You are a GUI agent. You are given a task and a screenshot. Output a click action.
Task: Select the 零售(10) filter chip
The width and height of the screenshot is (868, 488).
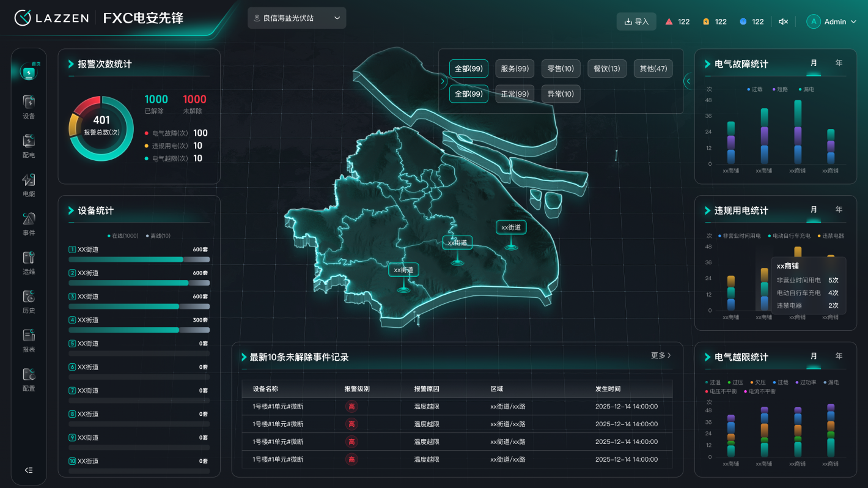[561, 68]
